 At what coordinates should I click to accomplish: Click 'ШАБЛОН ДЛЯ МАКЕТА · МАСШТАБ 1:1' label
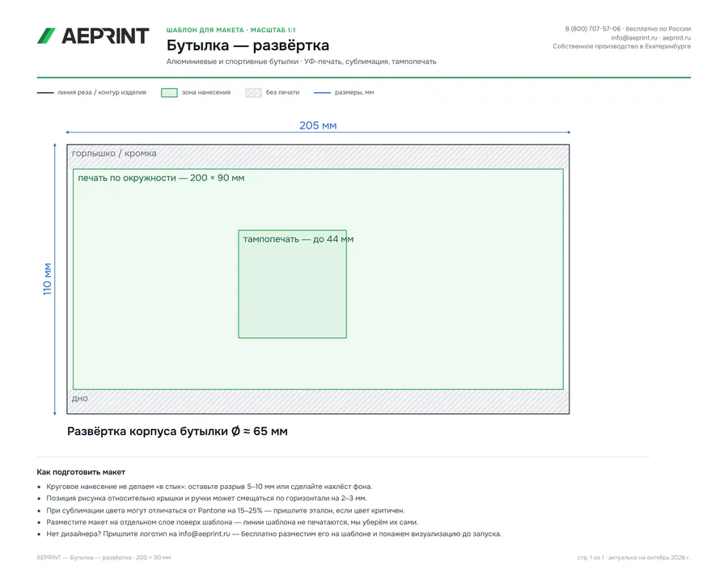pyautogui.click(x=231, y=30)
